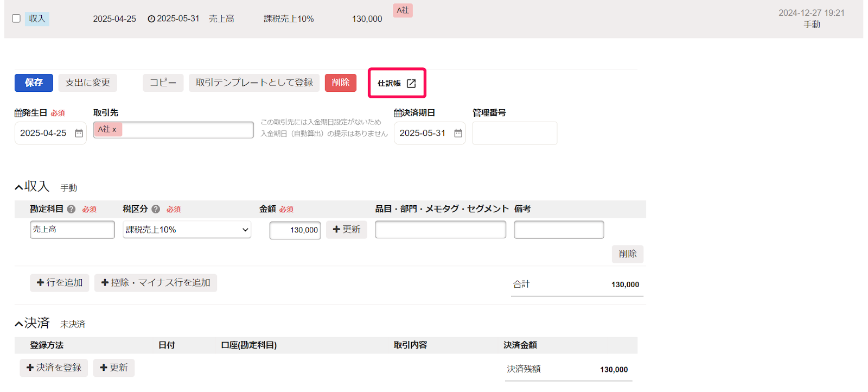Open the 課税売上10% tax category dropdown
Screen dimensions: 868x392
(187, 230)
